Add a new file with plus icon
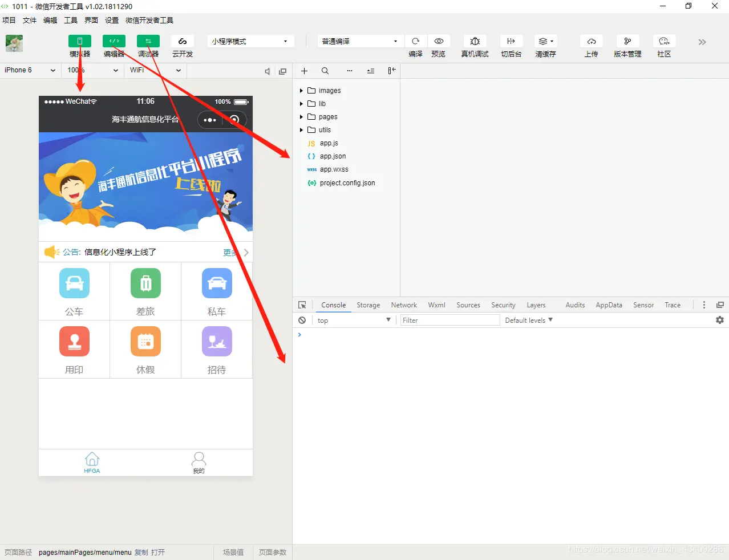This screenshot has height=560, width=729. [x=304, y=71]
